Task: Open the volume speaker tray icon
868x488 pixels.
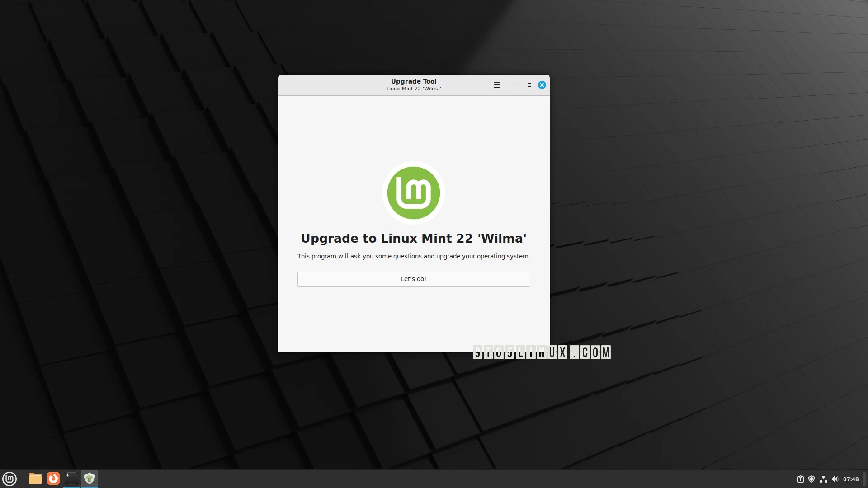Action: 835,479
